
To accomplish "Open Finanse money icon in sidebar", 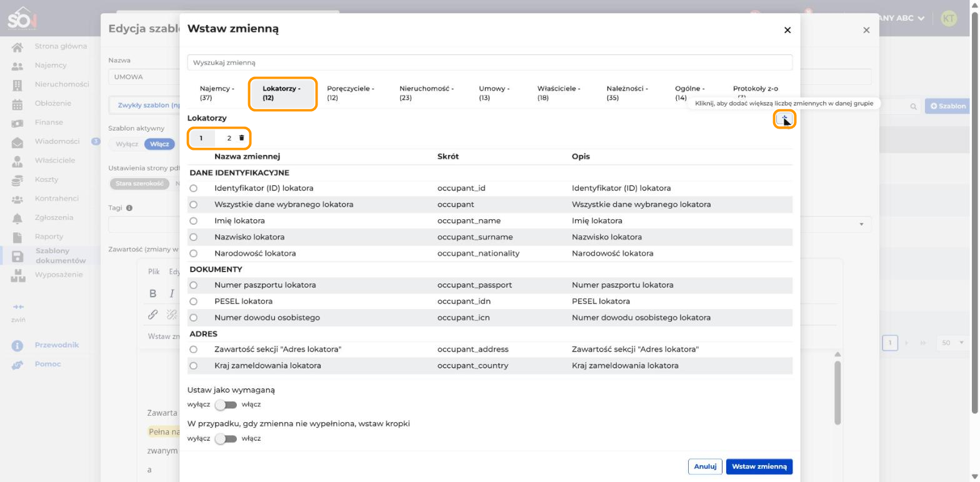I will pyautogui.click(x=17, y=124).
